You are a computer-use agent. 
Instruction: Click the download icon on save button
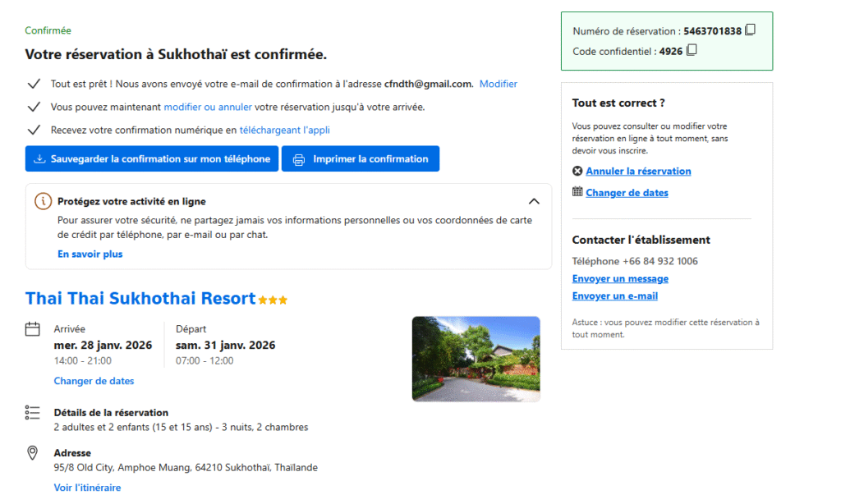click(x=39, y=159)
